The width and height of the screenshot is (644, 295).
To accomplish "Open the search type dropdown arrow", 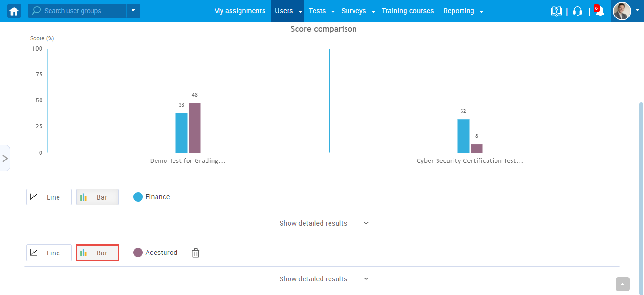I will tap(133, 11).
